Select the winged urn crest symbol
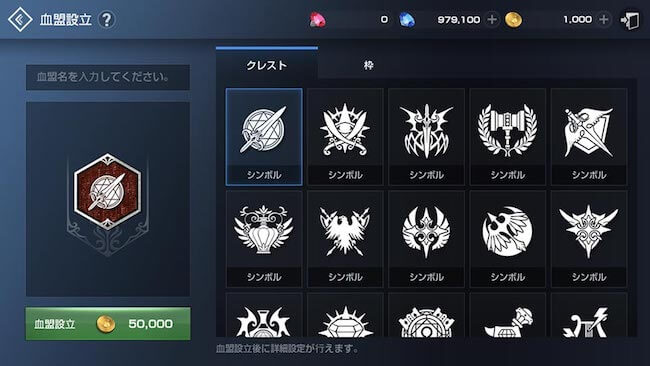The width and height of the screenshot is (650, 366). (264, 239)
